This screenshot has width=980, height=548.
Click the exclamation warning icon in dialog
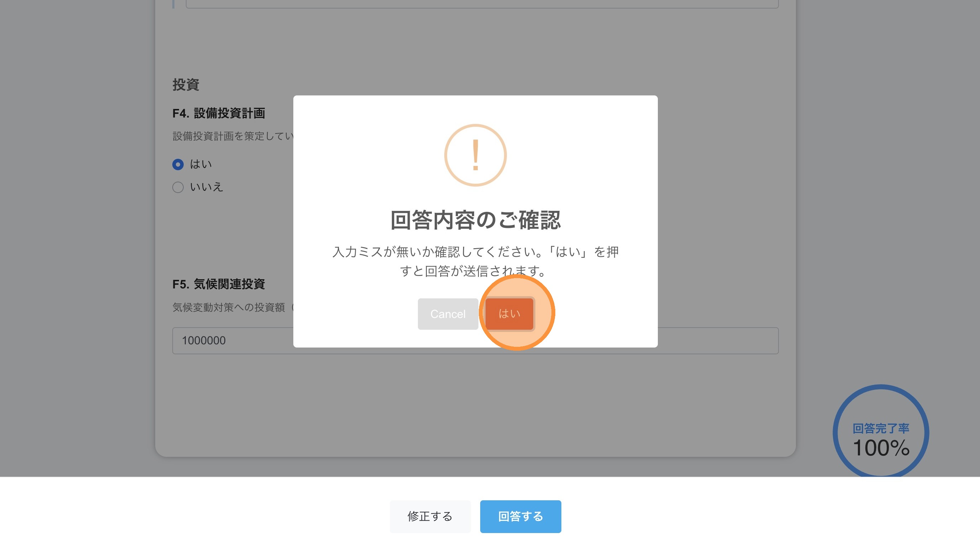point(475,155)
